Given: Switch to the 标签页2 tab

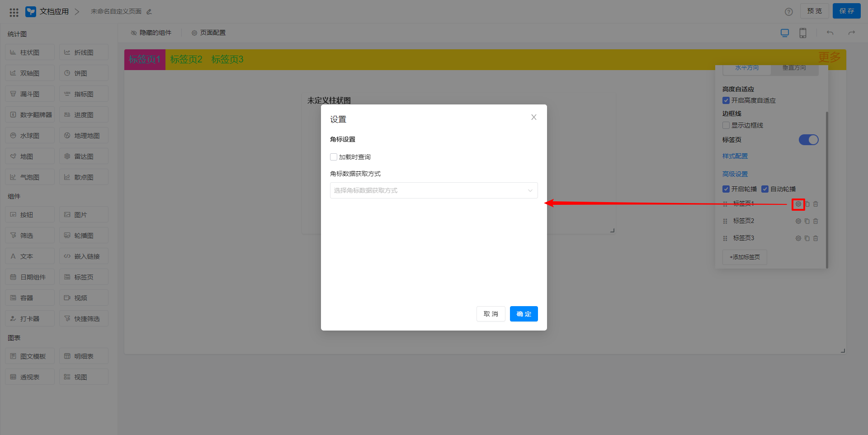Looking at the screenshot, I should pos(186,60).
